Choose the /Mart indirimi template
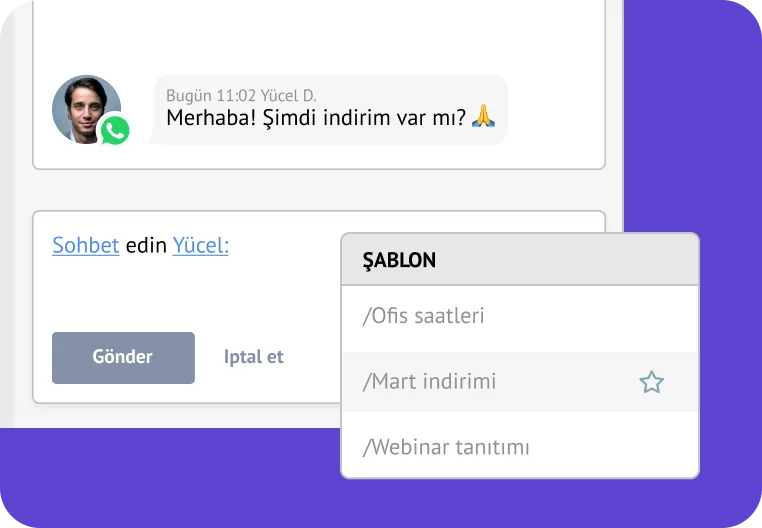Viewport: 762px width, 528px height. 430,382
